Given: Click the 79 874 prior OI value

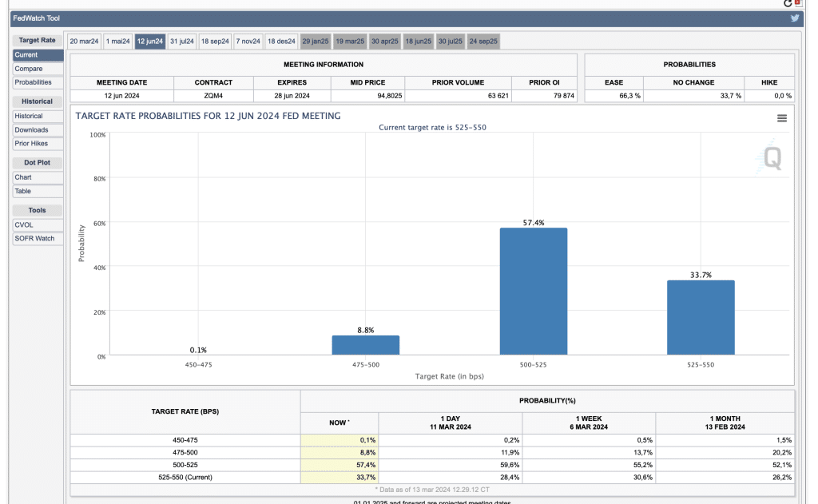Looking at the screenshot, I should (x=563, y=96).
